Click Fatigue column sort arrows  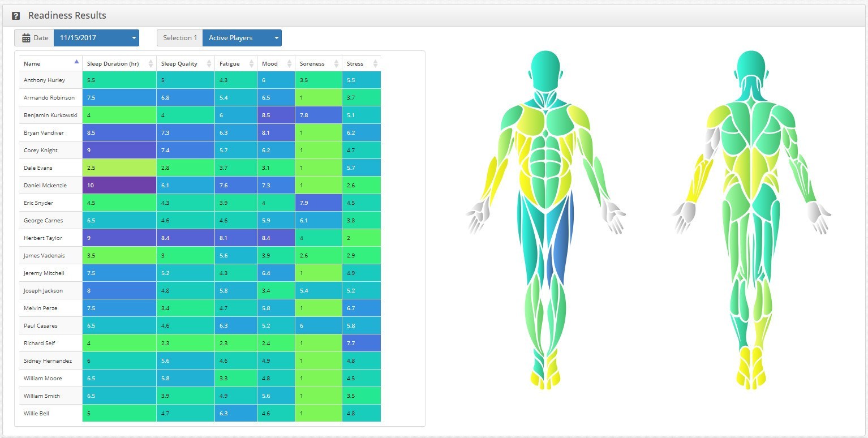pyautogui.click(x=251, y=64)
